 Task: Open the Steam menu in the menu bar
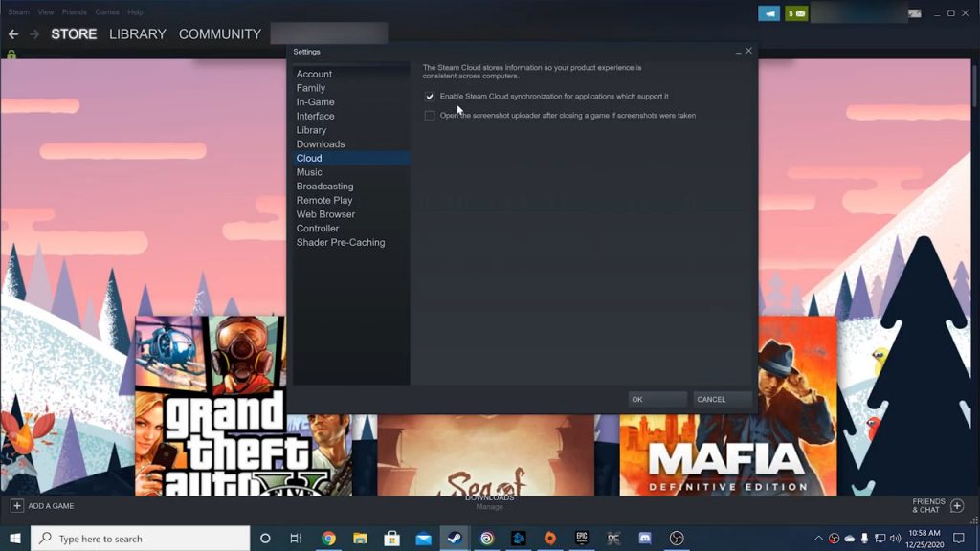tap(19, 11)
